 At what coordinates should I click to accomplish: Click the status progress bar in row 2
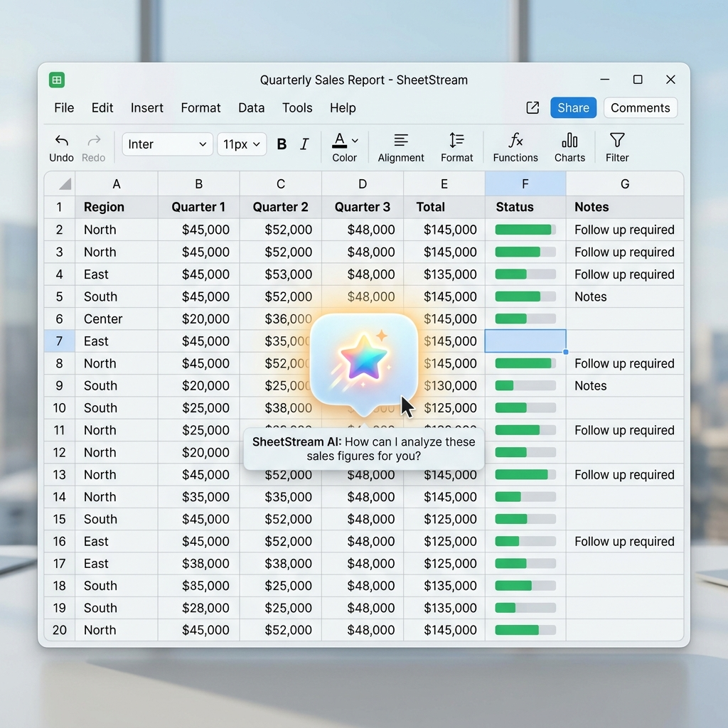525,230
